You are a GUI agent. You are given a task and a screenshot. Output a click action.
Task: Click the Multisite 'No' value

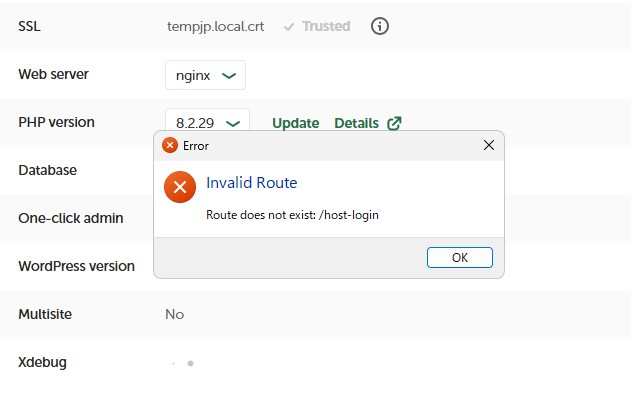tap(175, 314)
